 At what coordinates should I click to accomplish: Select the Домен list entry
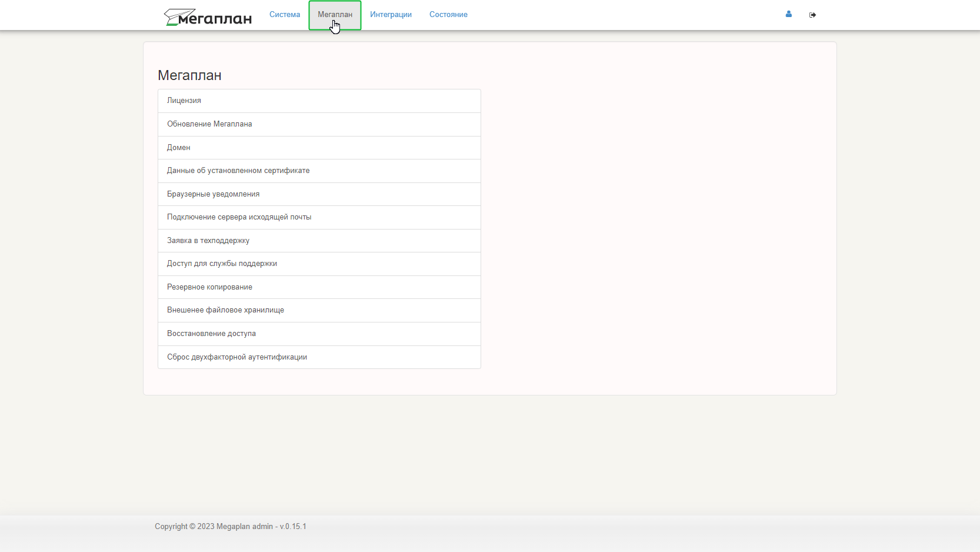tap(319, 148)
